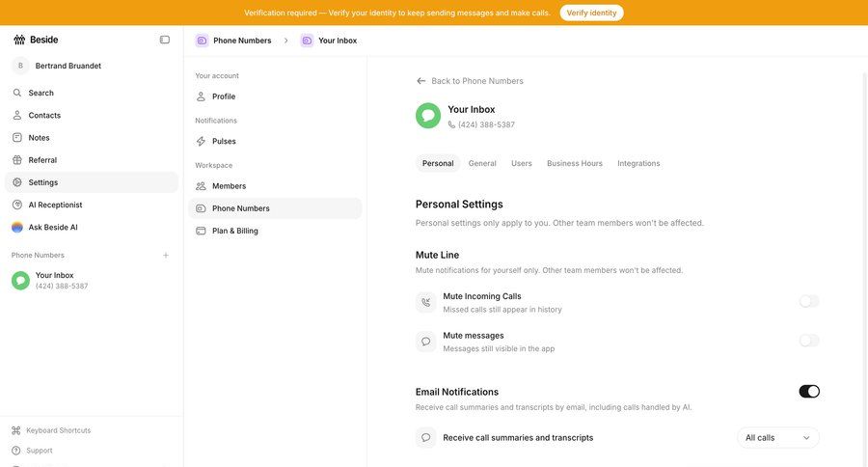This screenshot has height=467, width=868.
Task: Click large green Your Inbox avatar
Action: tap(428, 116)
